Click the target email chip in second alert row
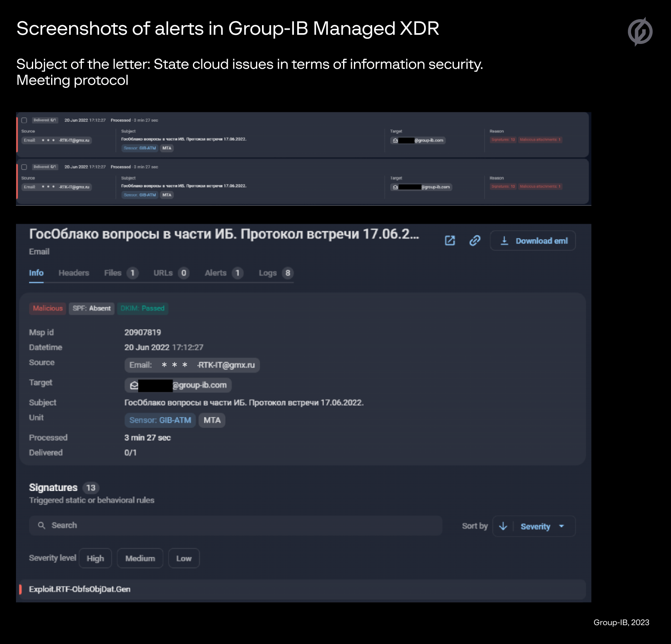This screenshot has height=644, width=671. pos(421,187)
